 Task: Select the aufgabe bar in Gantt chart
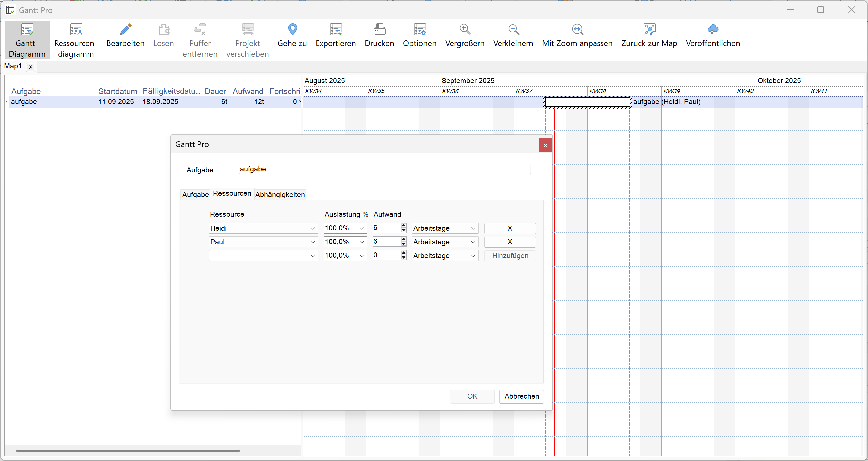point(587,102)
